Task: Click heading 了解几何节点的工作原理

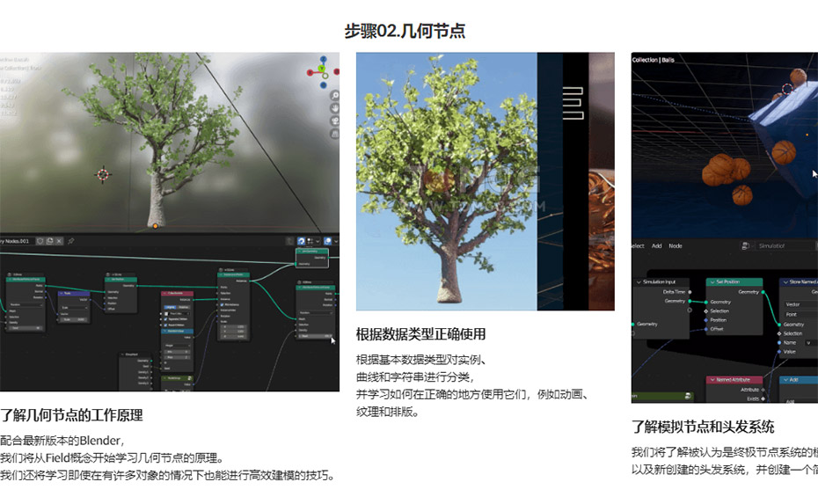Action: pos(71,415)
